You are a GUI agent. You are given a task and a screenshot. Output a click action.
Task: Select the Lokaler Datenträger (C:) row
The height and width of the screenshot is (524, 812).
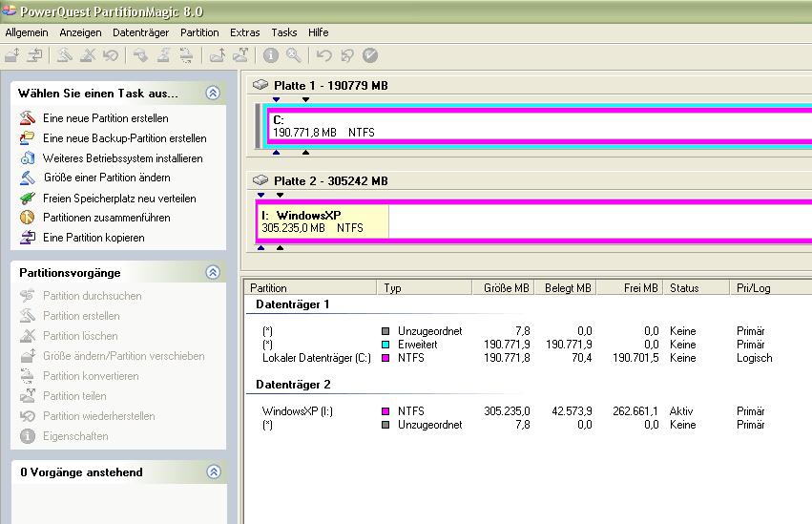point(529,358)
